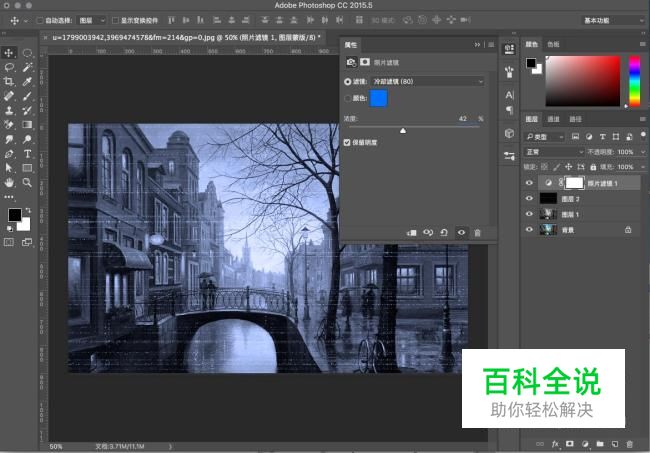Lock all padlock icon in lock row
The image size is (650, 453).
(593, 167)
